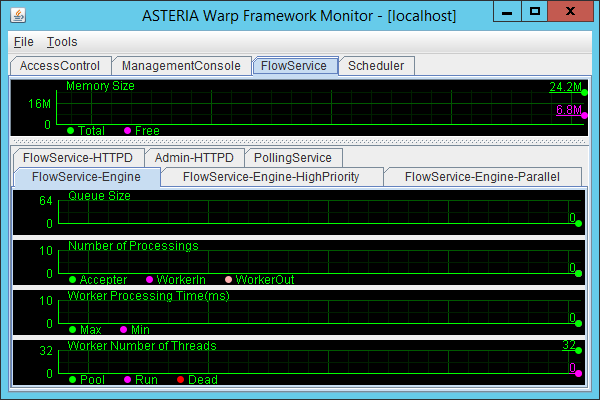Click the Worker Processing Time(ms) title
Viewport: 600px width, 400px height.
148,296
